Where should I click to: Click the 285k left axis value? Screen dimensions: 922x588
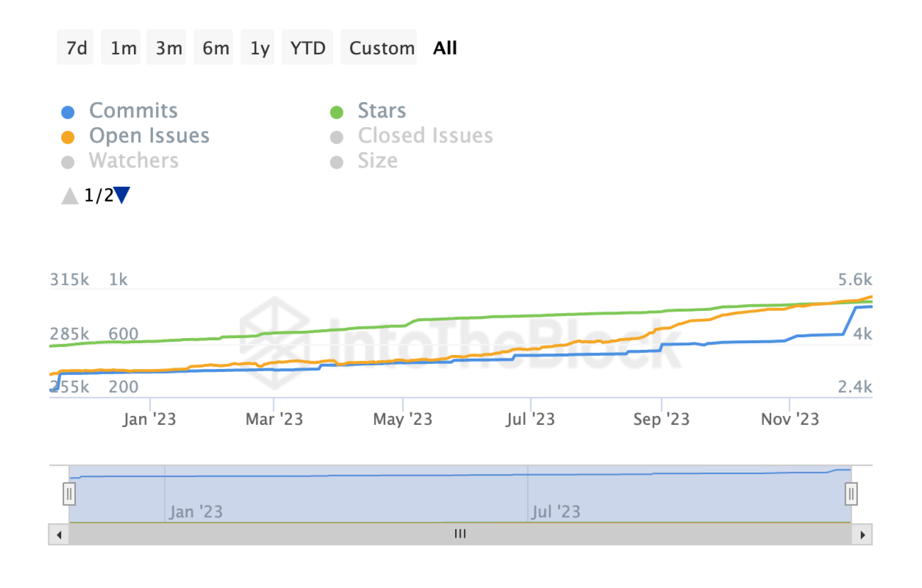click(69, 334)
